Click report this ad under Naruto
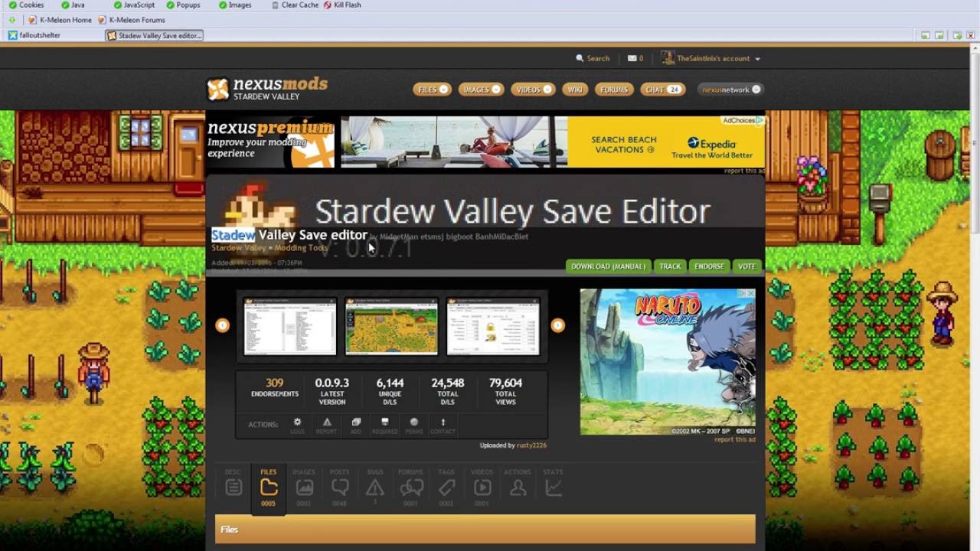The width and height of the screenshot is (980, 551). click(735, 440)
